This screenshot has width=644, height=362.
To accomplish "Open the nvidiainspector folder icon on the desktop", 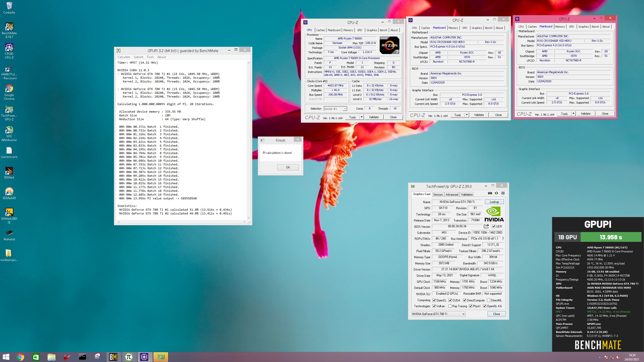I will (x=9, y=255).
